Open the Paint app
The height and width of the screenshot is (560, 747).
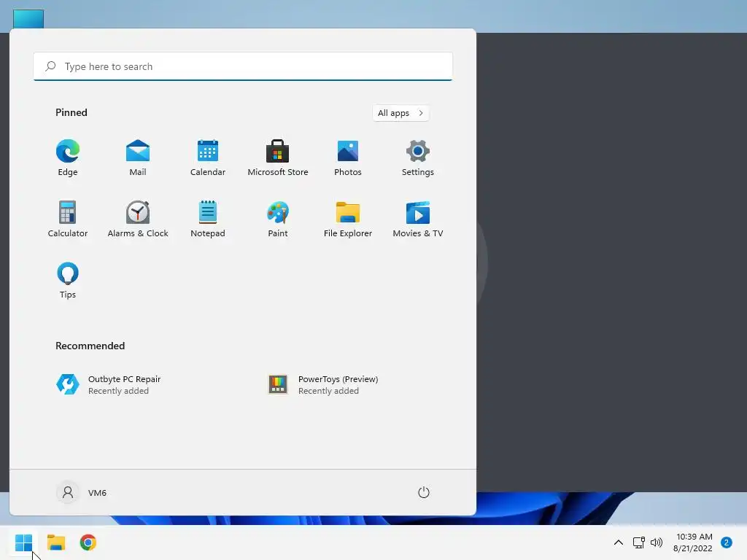[278, 219]
